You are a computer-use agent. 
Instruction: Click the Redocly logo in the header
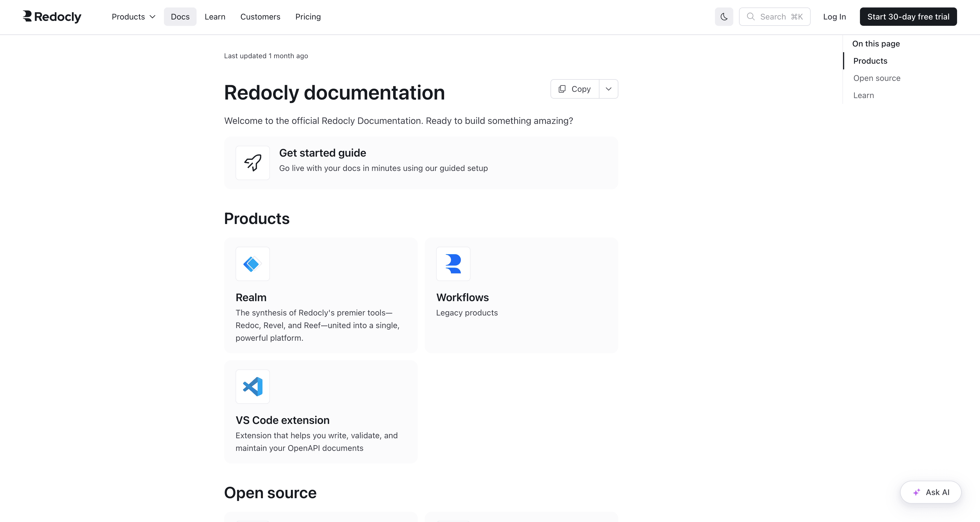click(52, 16)
